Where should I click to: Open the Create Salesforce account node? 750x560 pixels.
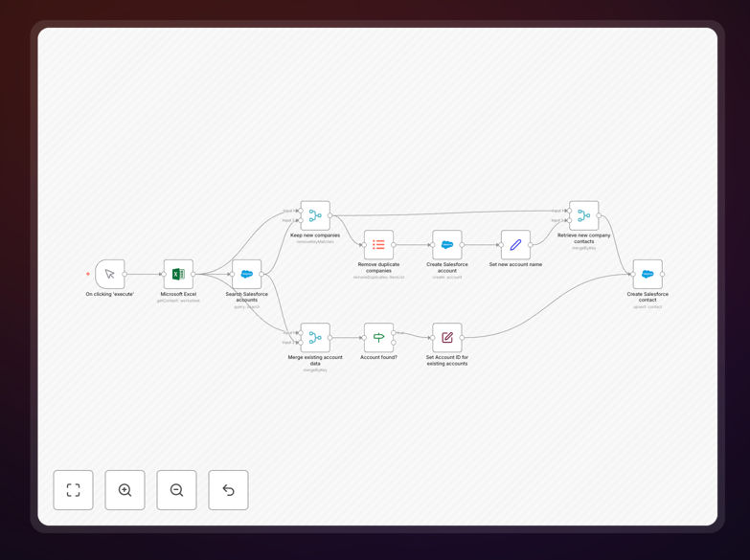447,245
